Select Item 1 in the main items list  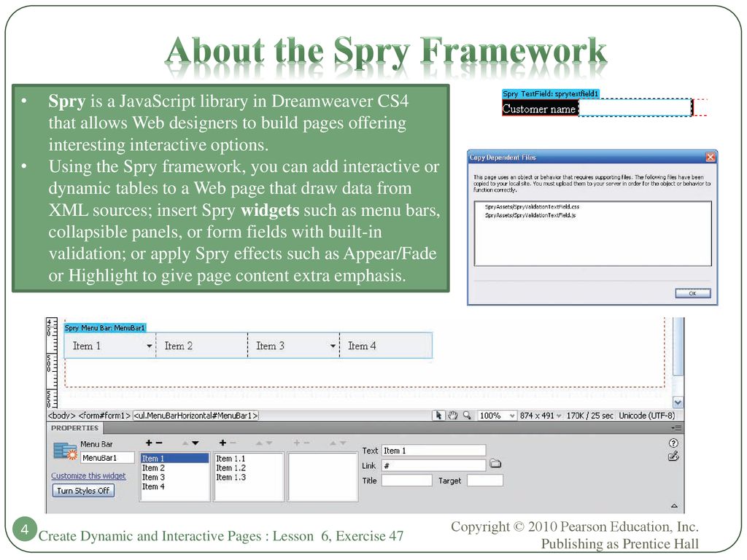(x=175, y=459)
